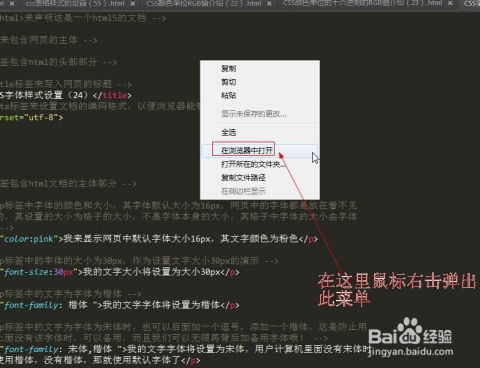Close the (55).html tab
Image resolution: width=480 pixels, height=368 pixels.
pos(133,4)
